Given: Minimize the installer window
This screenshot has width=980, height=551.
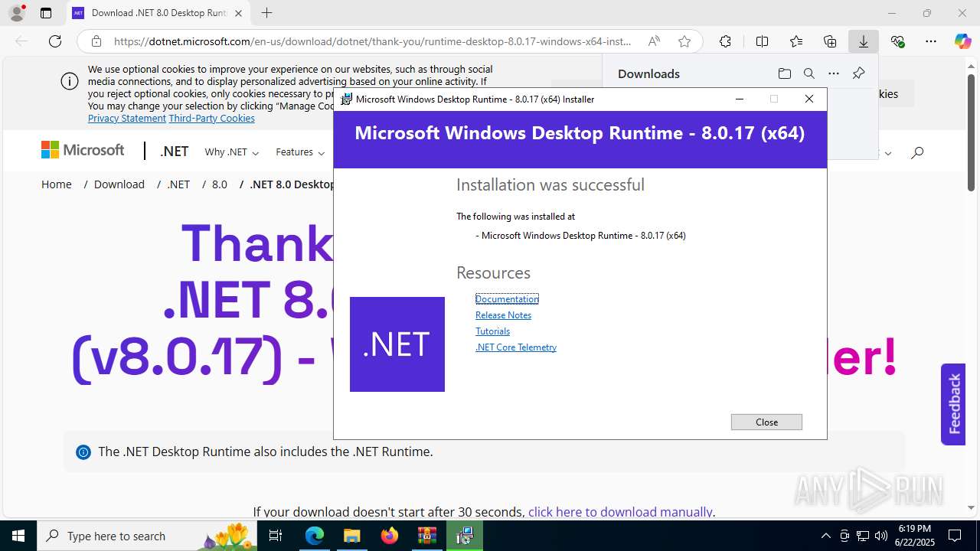Looking at the screenshot, I should point(739,99).
